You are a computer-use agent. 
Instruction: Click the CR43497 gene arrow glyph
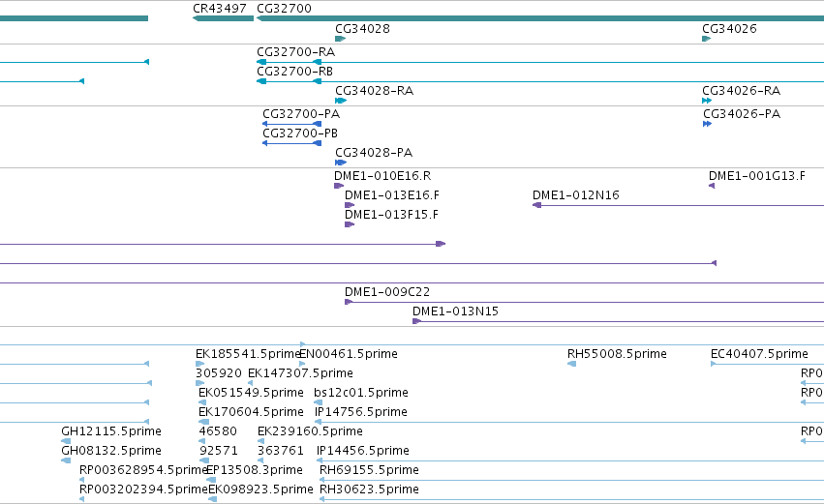coord(223,18)
